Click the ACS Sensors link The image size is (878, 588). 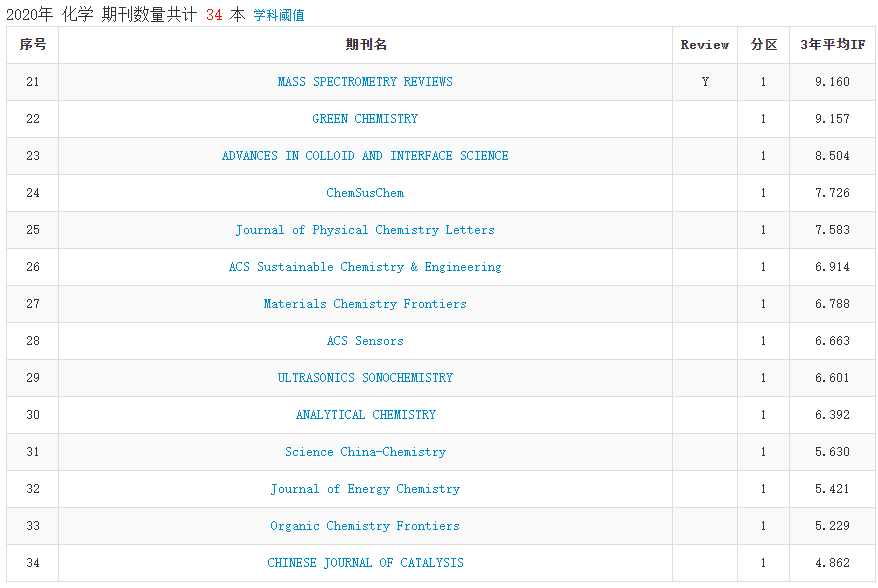pos(365,341)
